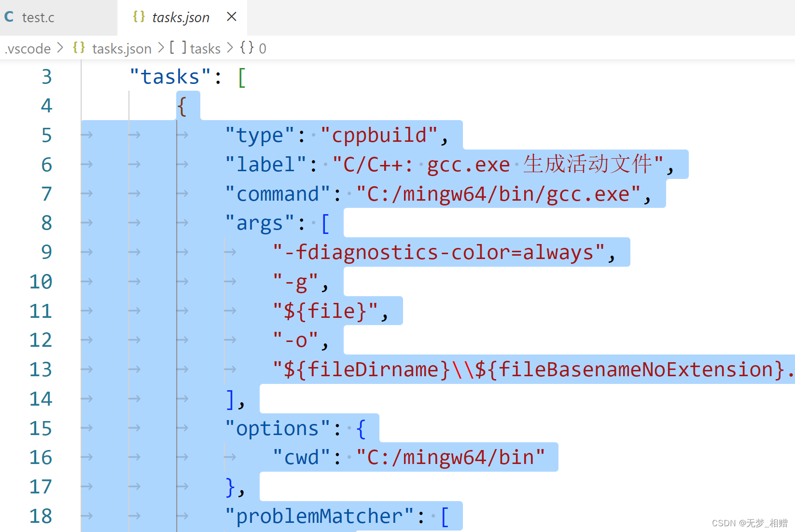Viewport: 795px width, 532px height.
Task: Click the "C:/mingw64/bin/gcc.exe" value
Action: (499, 194)
